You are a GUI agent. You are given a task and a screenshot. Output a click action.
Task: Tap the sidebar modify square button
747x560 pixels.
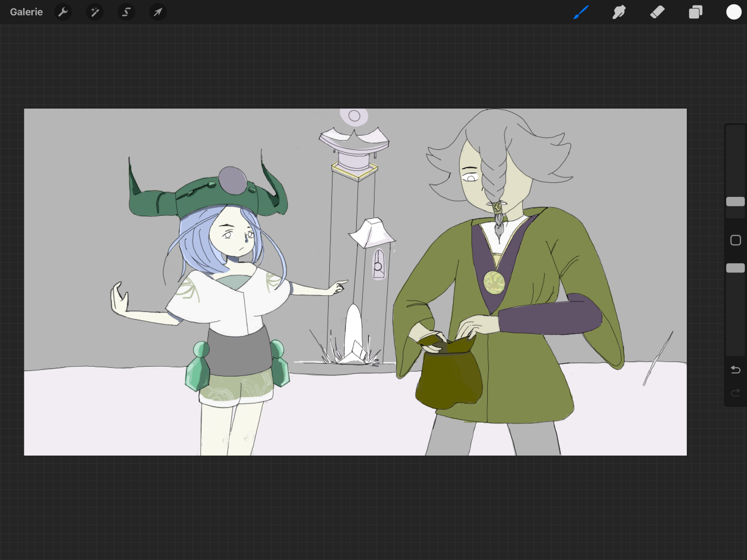click(x=735, y=240)
